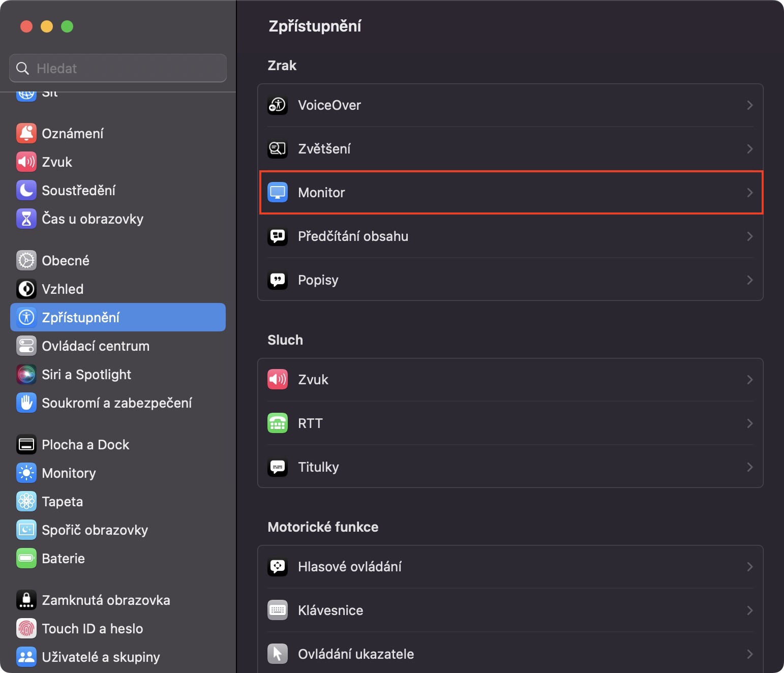
Task: Click the green RTT telephone icon
Action: pyautogui.click(x=278, y=423)
